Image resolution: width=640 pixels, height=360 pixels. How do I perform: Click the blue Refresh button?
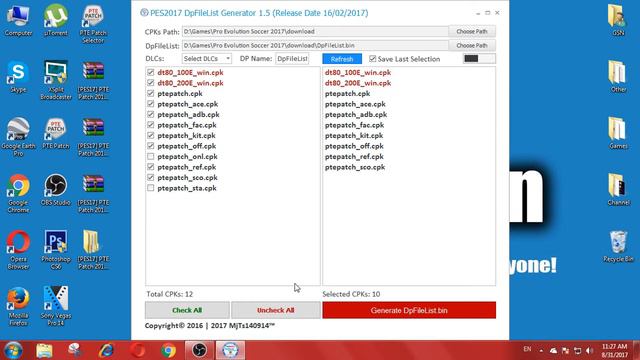[342, 59]
